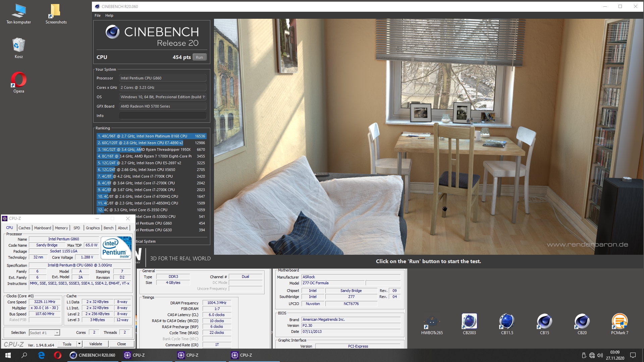The image size is (644, 362).
Task: Open the Help menu in Cinebench
Action: tap(109, 15)
